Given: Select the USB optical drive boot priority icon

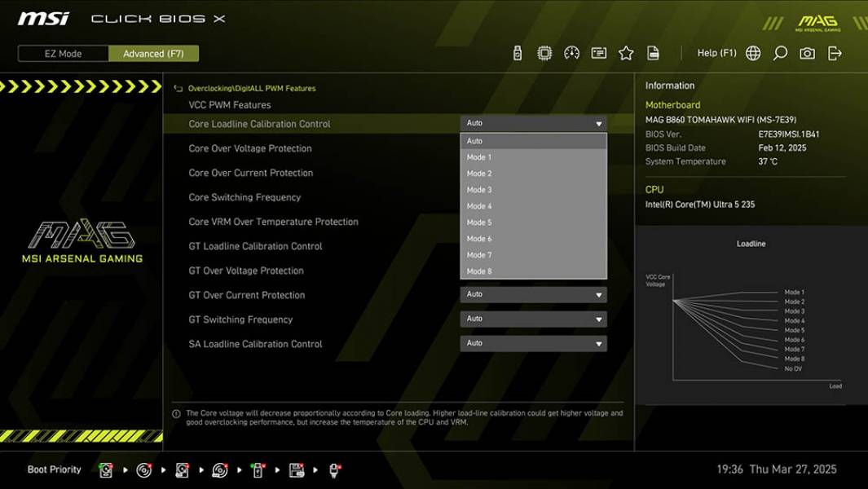Looking at the screenshot, I should point(220,470).
